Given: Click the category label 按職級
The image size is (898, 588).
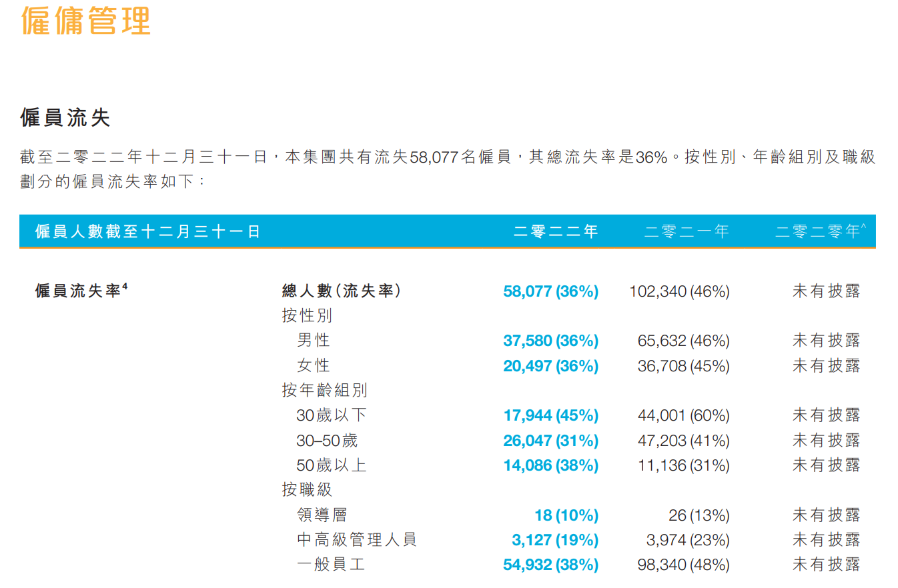Looking at the screenshot, I should (x=307, y=490).
